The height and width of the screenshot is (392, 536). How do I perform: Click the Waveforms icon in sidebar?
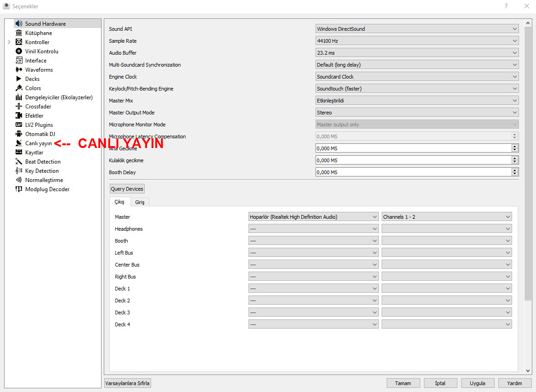19,69
